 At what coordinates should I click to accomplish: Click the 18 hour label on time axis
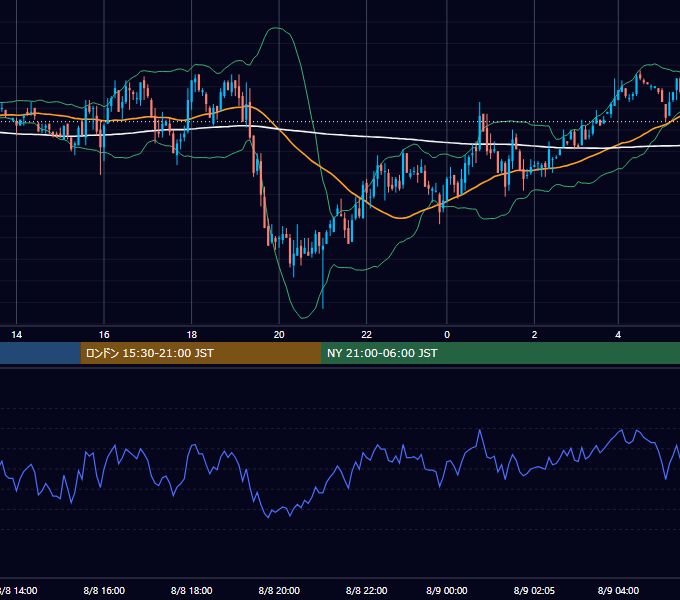pyautogui.click(x=192, y=335)
